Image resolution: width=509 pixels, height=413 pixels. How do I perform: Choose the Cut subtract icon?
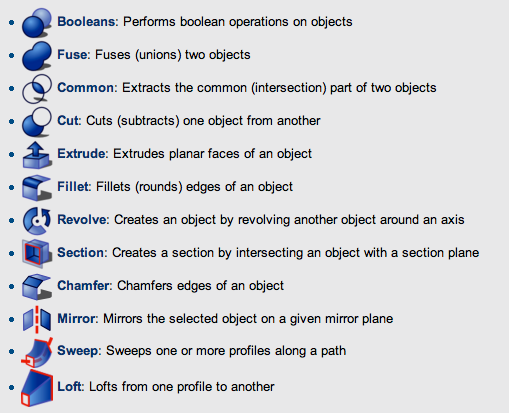37,121
